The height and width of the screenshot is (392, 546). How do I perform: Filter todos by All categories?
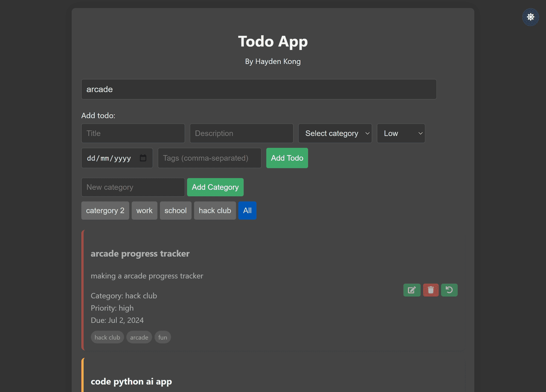pyautogui.click(x=247, y=210)
